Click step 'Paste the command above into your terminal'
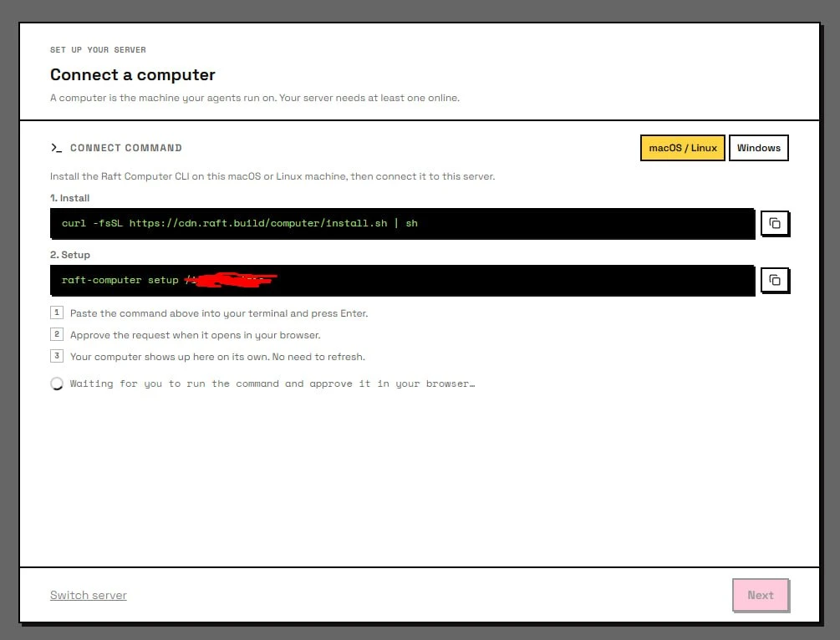840x640 pixels. 219,313
